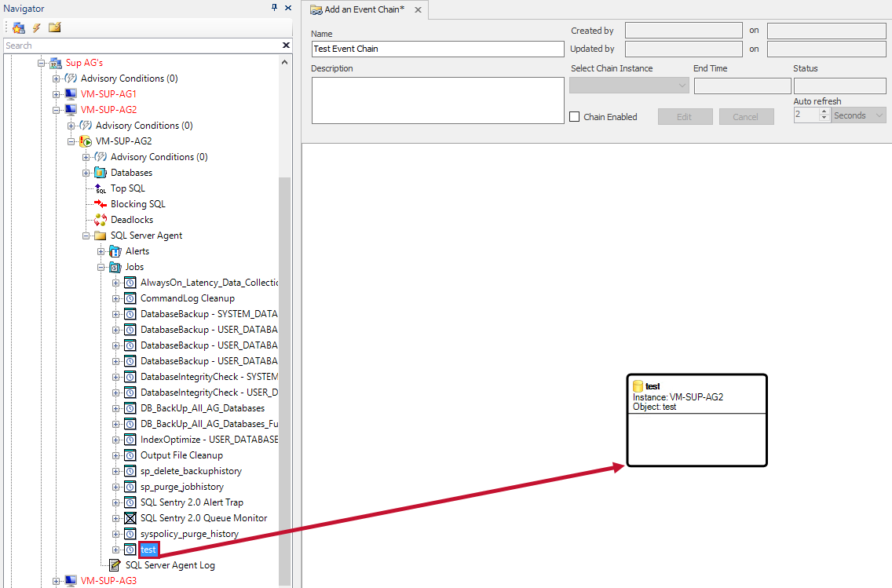Select the Deadlocks icon in tree
This screenshot has height=588, width=892.
pyautogui.click(x=101, y=220)
